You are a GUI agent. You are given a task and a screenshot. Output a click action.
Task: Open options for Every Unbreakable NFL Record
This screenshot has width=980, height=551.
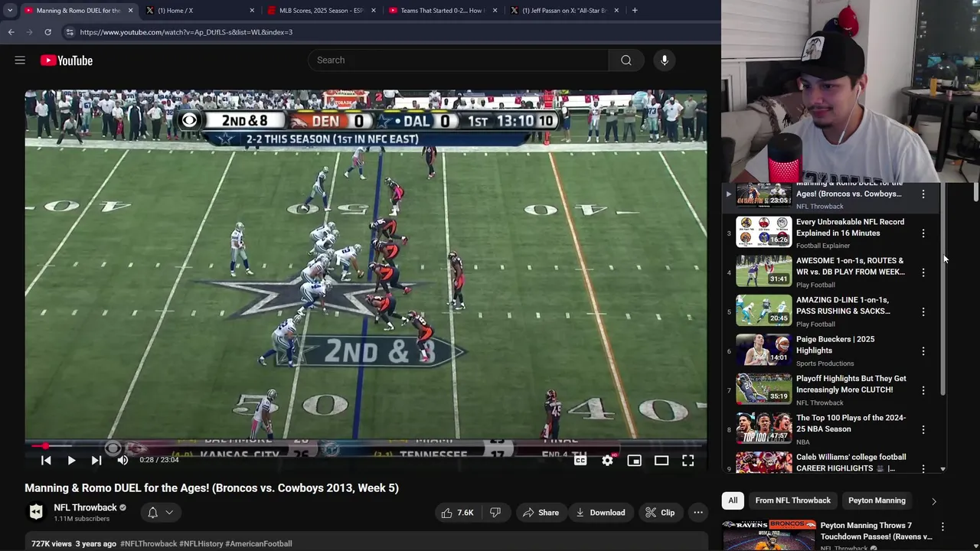(x=923, y=233)
